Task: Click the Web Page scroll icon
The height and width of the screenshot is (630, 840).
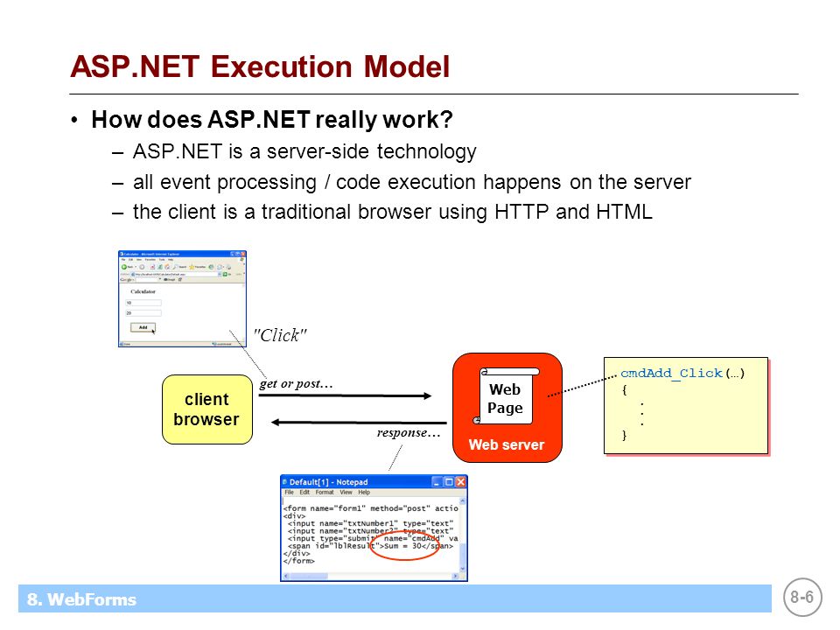Action: click(506, 395)
